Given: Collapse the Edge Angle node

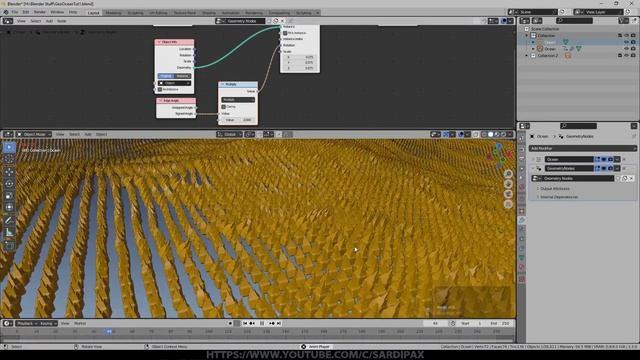Looking at the screenshot, I should [161, 100].
